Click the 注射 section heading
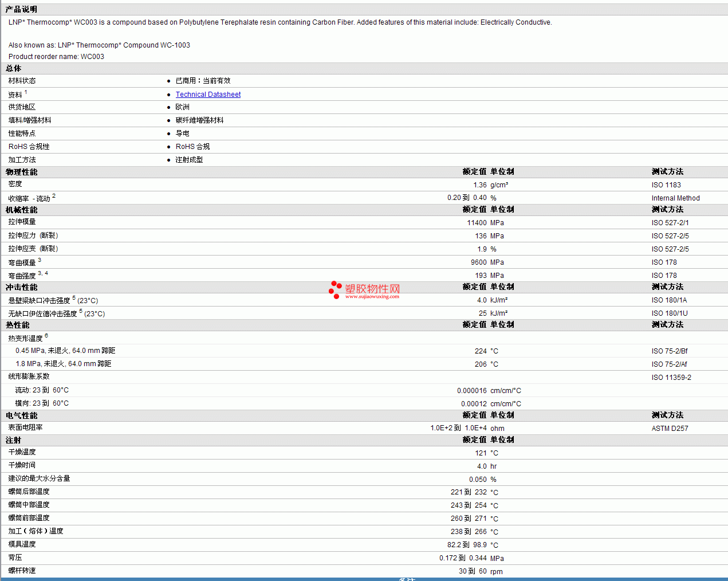Screen dimensions: 728x581 tap(14, 440)
